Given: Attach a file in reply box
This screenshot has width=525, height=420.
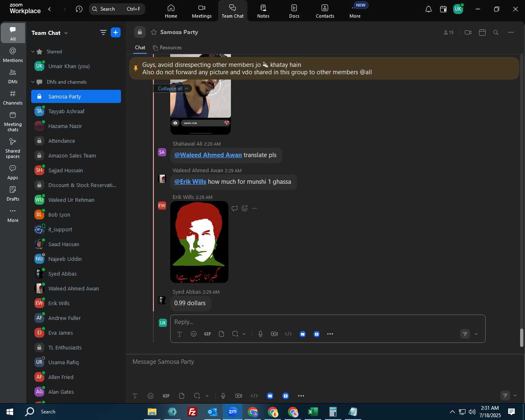Looking at the screenshot, I should coord(221,334).
